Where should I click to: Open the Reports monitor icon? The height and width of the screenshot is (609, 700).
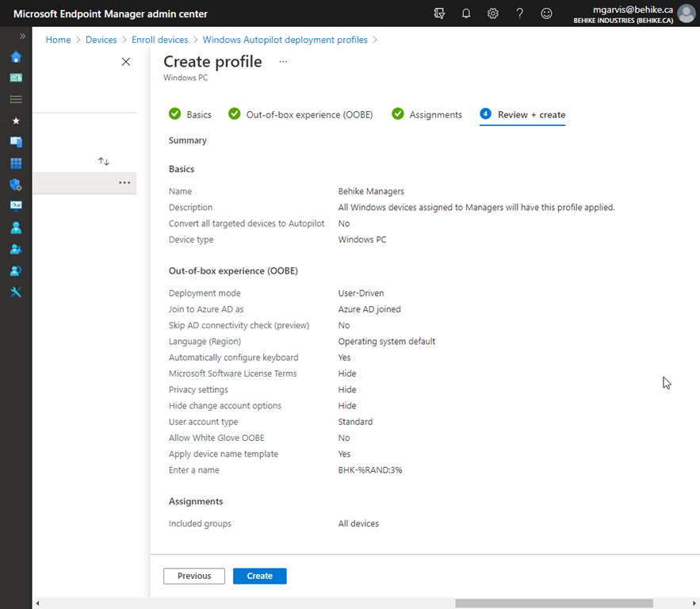[15, 205]
